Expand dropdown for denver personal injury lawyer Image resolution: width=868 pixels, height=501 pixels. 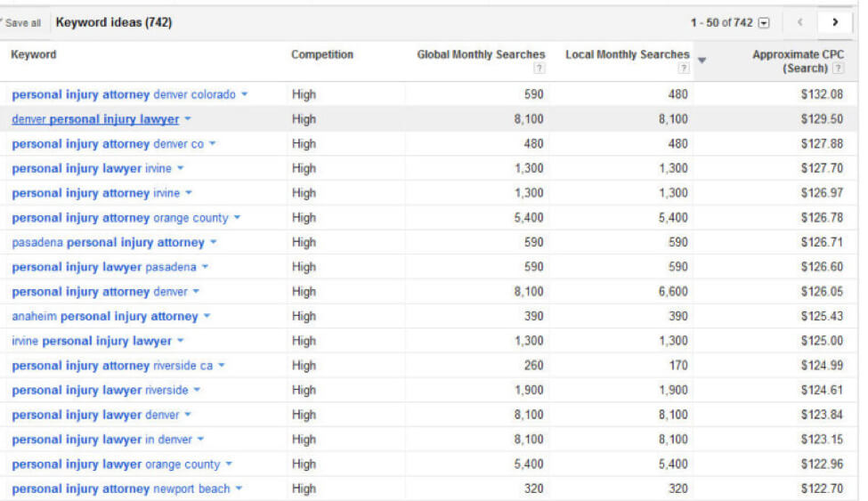coord(188,119)
